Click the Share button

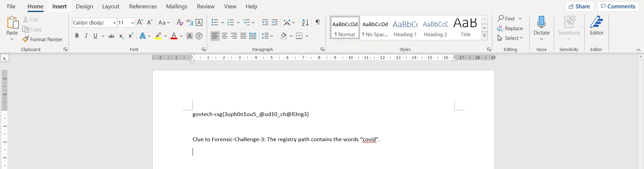pos(580,6)
